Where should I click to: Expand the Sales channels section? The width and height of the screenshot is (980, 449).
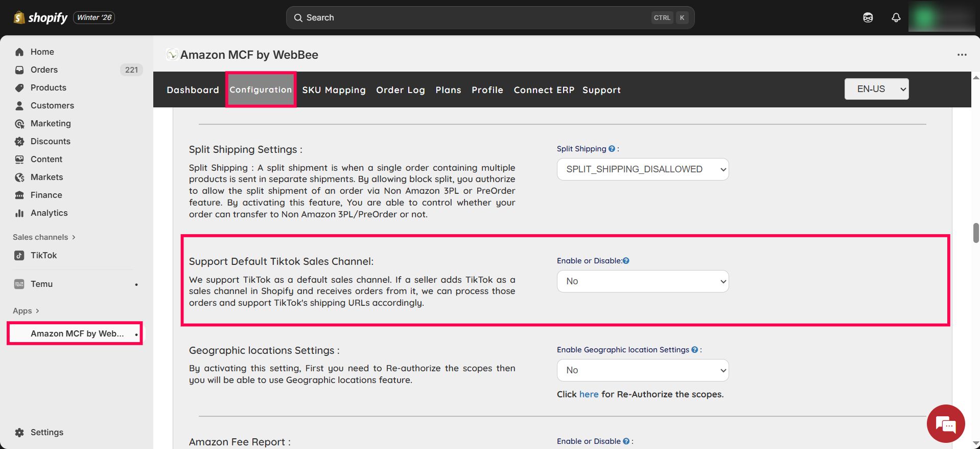pyautogui.click(x=44, y=237)
